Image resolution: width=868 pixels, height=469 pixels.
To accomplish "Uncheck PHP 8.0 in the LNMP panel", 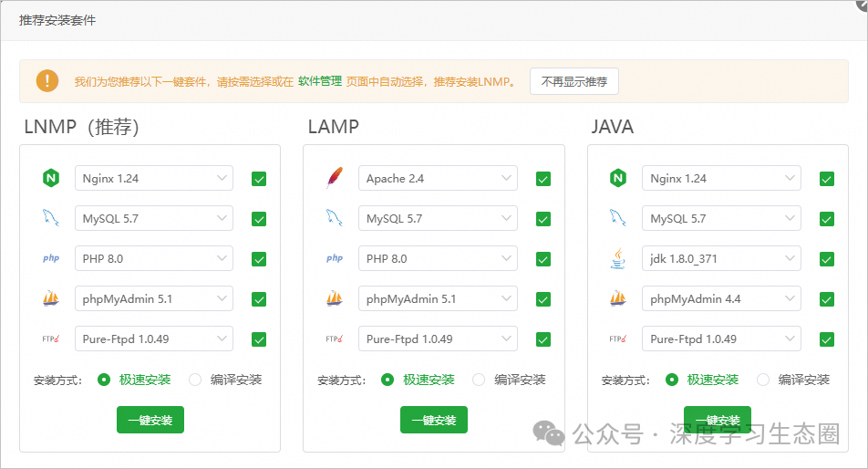I will [x=259, y=259].
